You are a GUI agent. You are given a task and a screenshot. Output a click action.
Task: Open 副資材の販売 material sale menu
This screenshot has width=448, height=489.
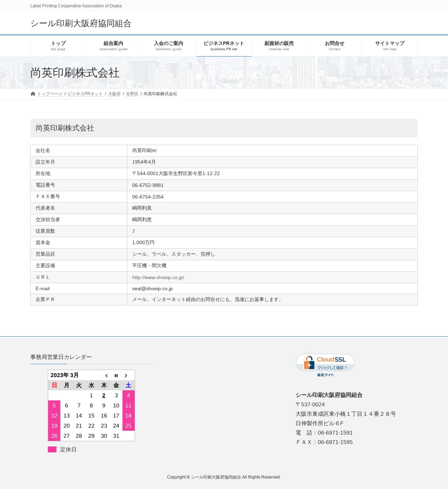coord(279,46)
